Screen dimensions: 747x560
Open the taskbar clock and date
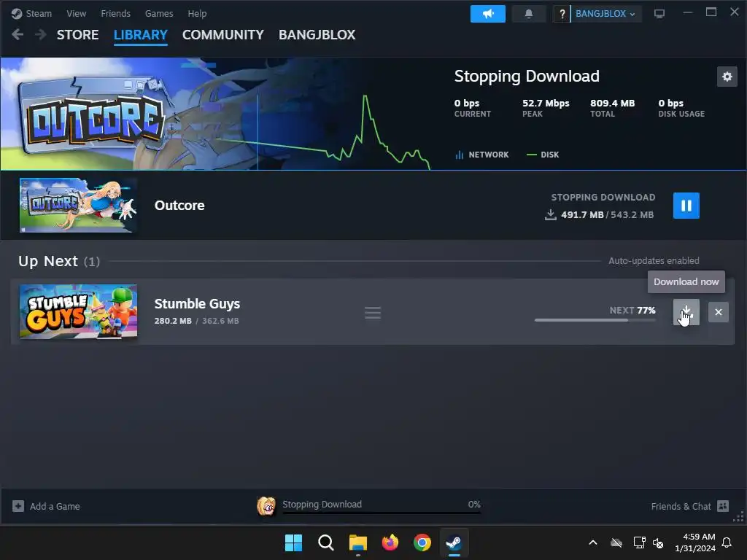[695, 542]
